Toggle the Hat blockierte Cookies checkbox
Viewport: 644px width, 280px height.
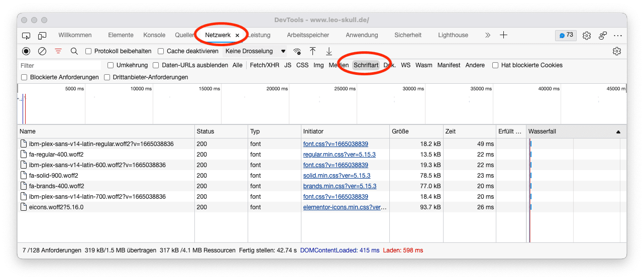click(x=495, y=65)
